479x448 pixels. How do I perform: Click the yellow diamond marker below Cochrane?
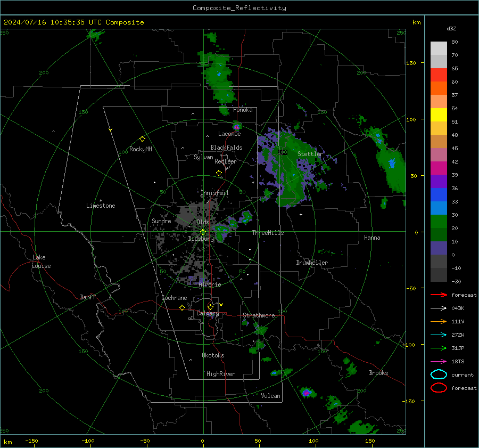click(x=182, y=307)
